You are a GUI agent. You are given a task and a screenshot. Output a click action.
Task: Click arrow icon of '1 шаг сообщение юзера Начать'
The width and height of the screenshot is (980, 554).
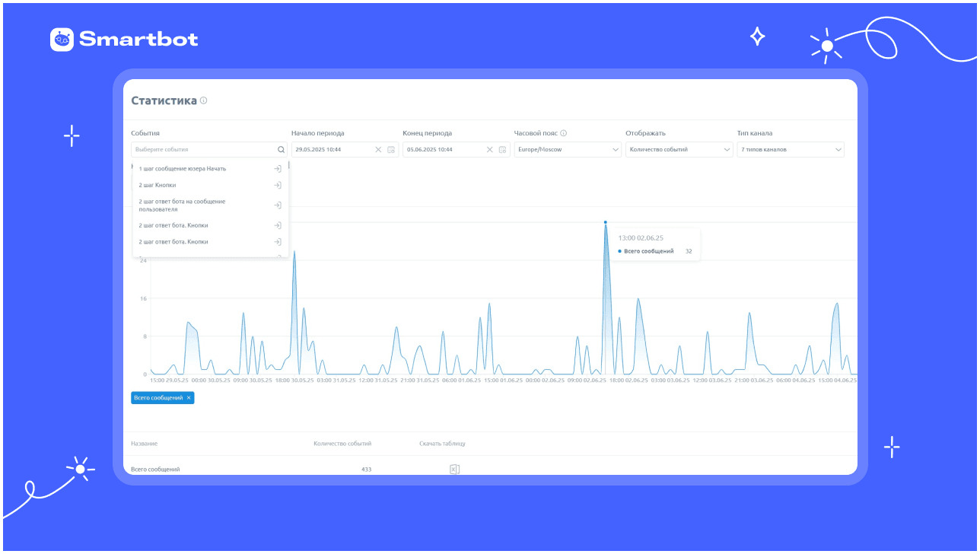tap(278, 169)
